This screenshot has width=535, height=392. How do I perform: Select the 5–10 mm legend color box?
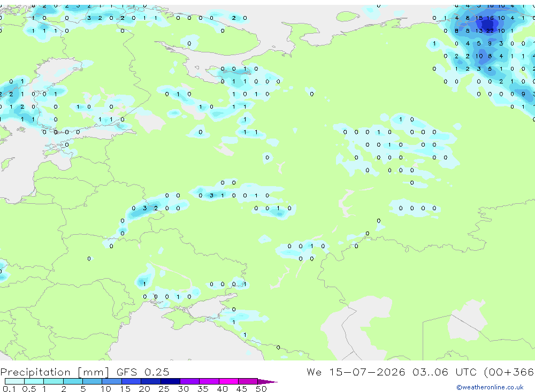click(x=93, y=381)
